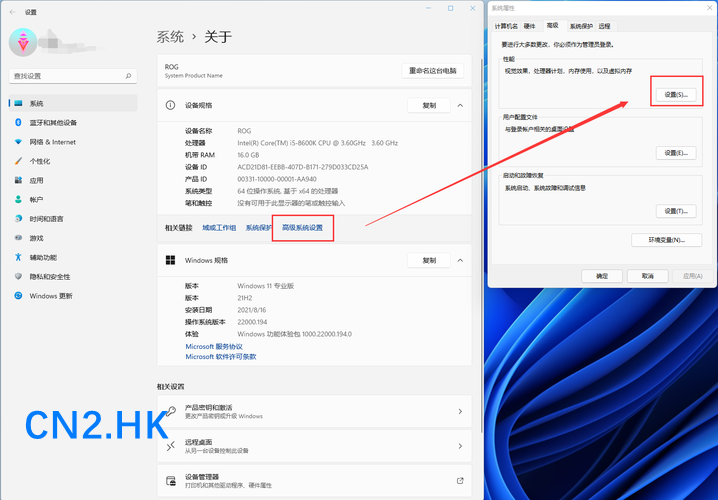The height and width of the screenshot is (500, 718).
Task: Click the Windows 规格 logo icon
Action: click(x=170, y=260)
